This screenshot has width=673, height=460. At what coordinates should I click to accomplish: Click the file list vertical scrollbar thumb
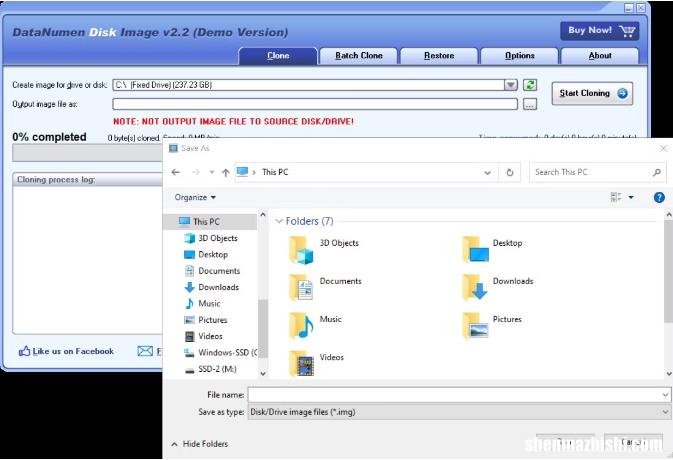tap(668, 270)
